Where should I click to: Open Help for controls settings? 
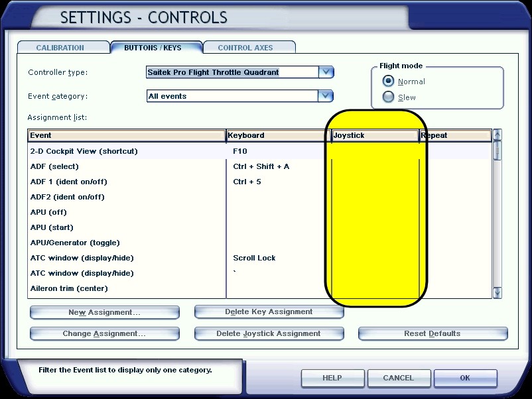(332, 378)
